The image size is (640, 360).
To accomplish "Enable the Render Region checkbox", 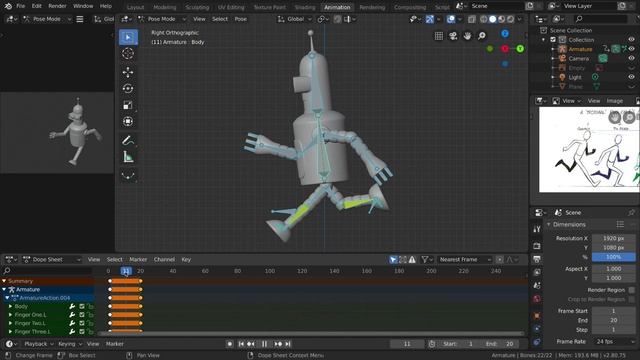I will point(632,290).
